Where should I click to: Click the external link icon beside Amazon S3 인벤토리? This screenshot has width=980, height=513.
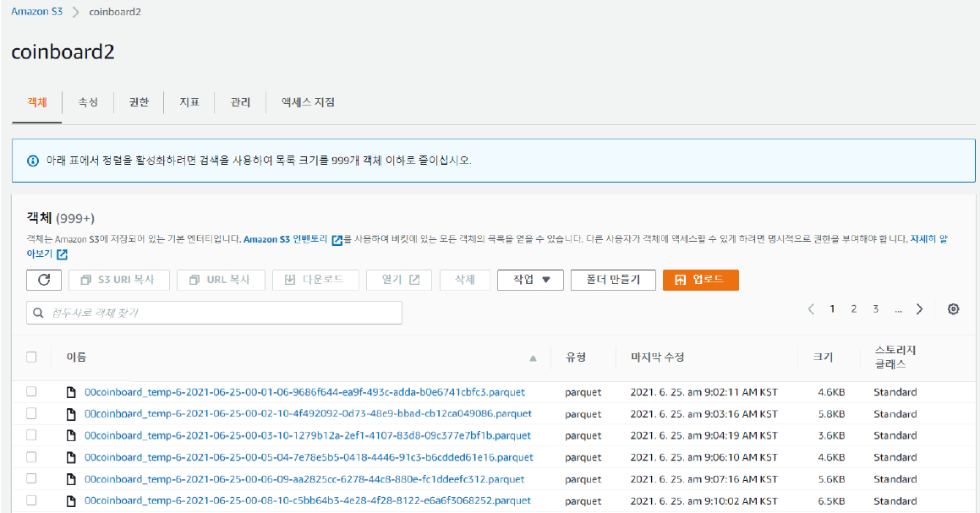tap(337, 240)
